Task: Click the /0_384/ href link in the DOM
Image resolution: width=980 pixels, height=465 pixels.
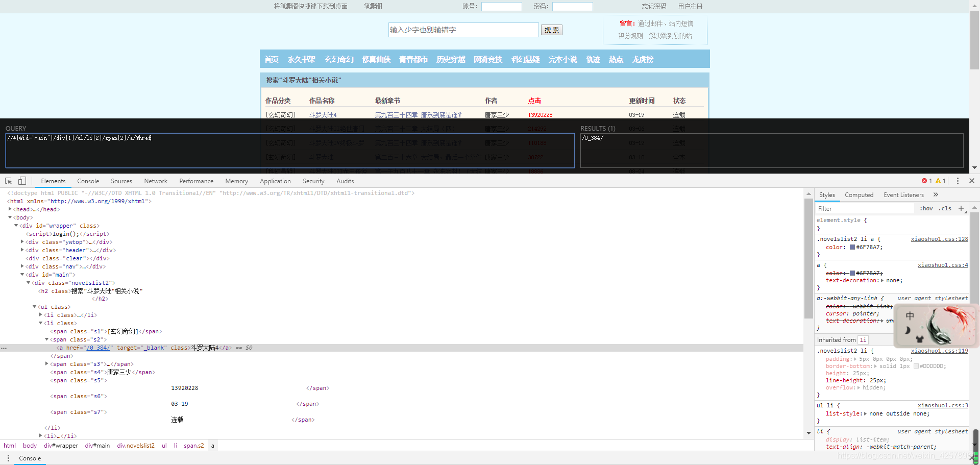Action: coord(98,348)
